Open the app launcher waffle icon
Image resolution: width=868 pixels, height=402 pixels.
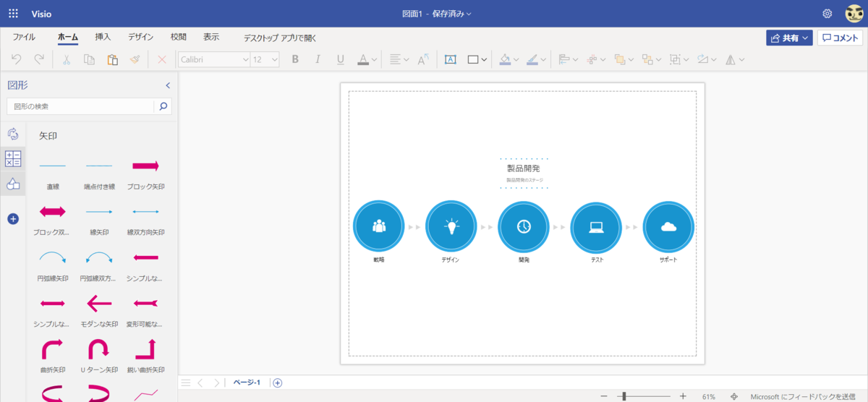[13, 14]
